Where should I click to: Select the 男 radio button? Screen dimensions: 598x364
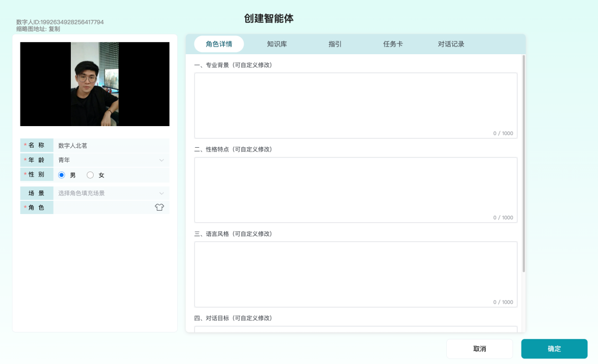coord(62,175)
